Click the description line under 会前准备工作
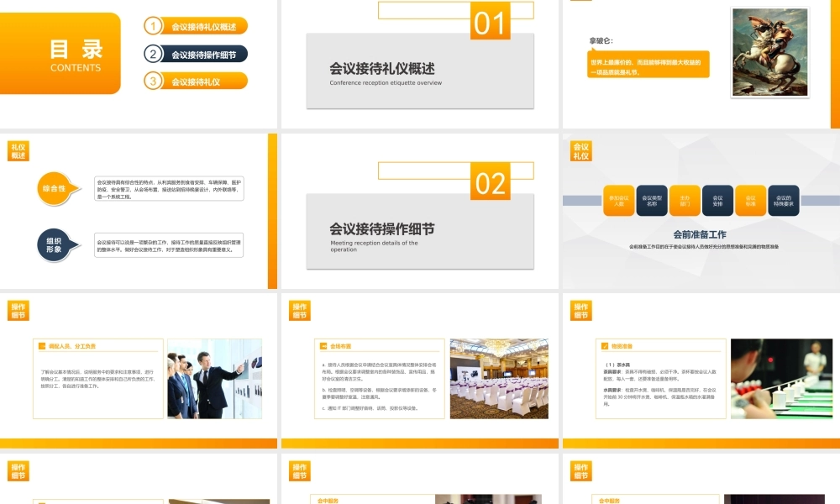The image size is (840, 504). (703, 246)
